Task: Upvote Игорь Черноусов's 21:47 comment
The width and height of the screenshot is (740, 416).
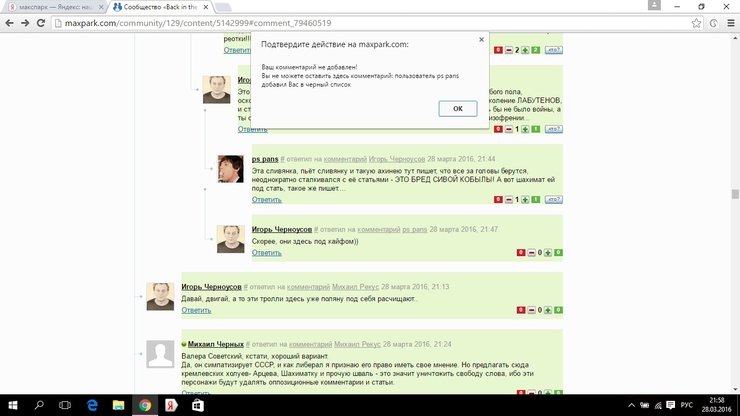Action: click(x=548, y=253)
